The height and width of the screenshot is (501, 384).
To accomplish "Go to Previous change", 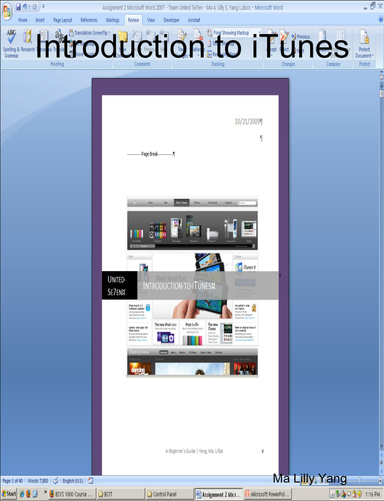I will (301, 36).
